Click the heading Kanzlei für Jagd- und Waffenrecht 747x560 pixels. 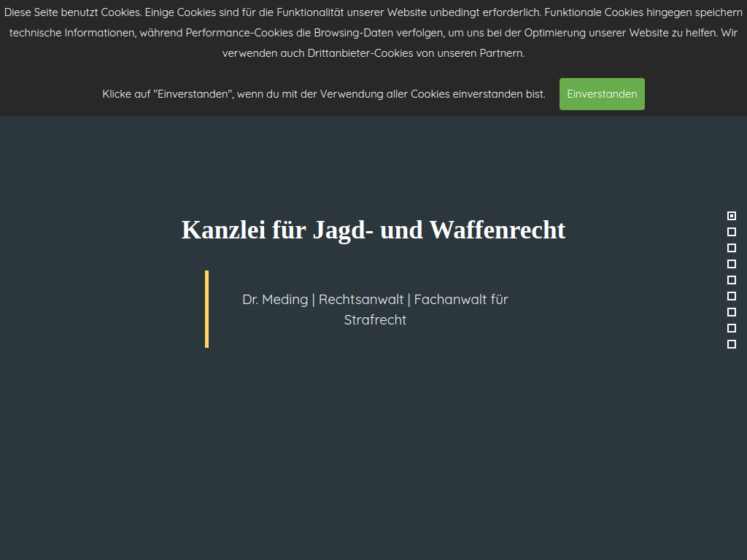(373, 230)
